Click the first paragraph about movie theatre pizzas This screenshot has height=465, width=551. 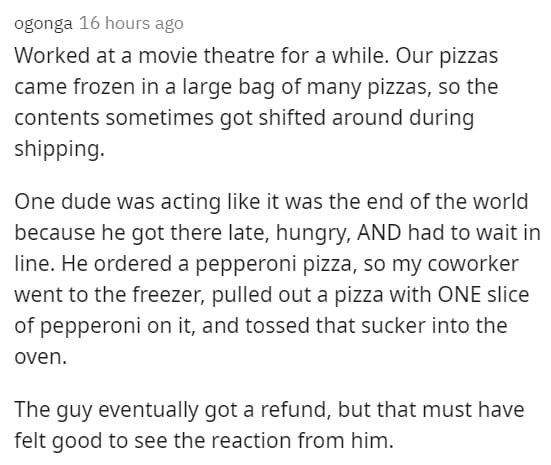(256, 102)
